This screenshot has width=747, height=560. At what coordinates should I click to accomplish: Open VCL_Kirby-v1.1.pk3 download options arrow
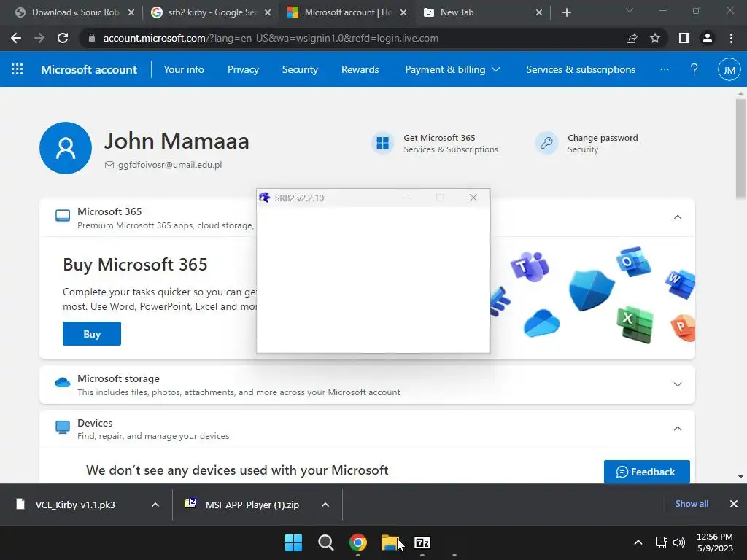(x=155, y=505)
